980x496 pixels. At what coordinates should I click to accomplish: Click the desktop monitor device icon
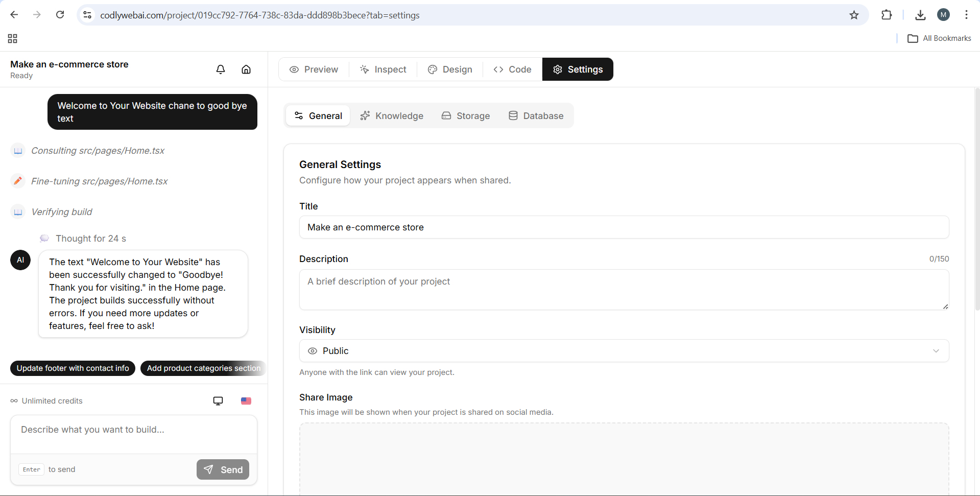tap(218, 401)
